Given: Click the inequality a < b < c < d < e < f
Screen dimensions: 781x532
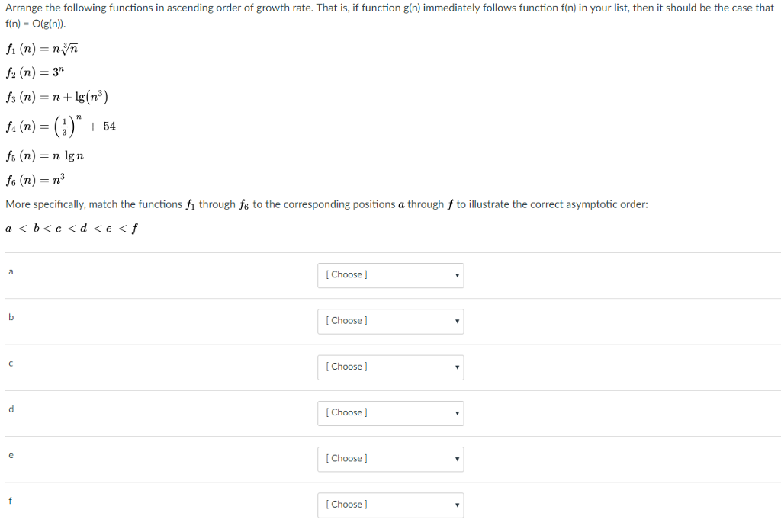Looking at the screenshot, I should click(72, 228).
